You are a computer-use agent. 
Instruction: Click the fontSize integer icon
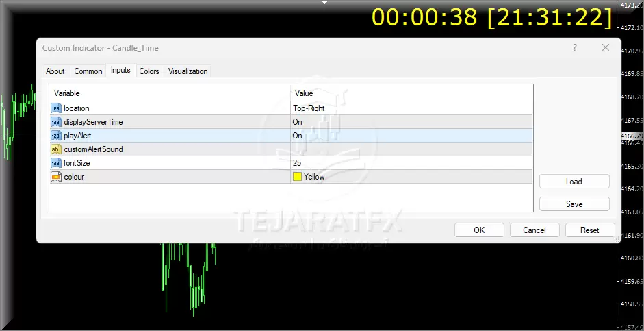[55, 163]
